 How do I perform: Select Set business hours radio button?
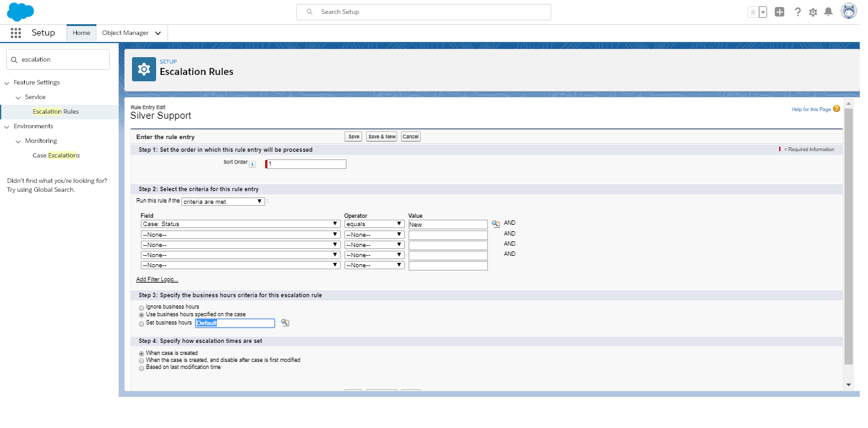click(x=141, y=323)
